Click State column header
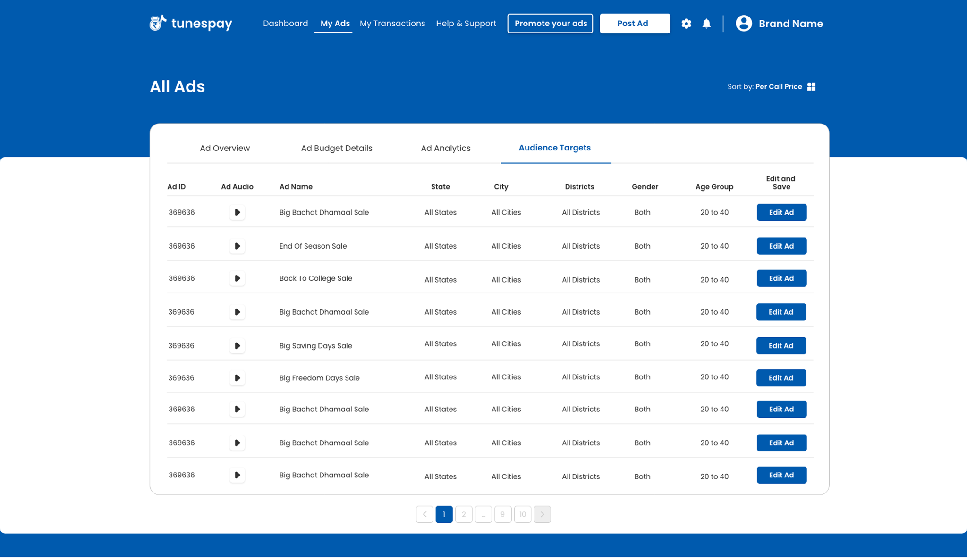The height and width of the screenshot is (560, 967). pos(440,187)
